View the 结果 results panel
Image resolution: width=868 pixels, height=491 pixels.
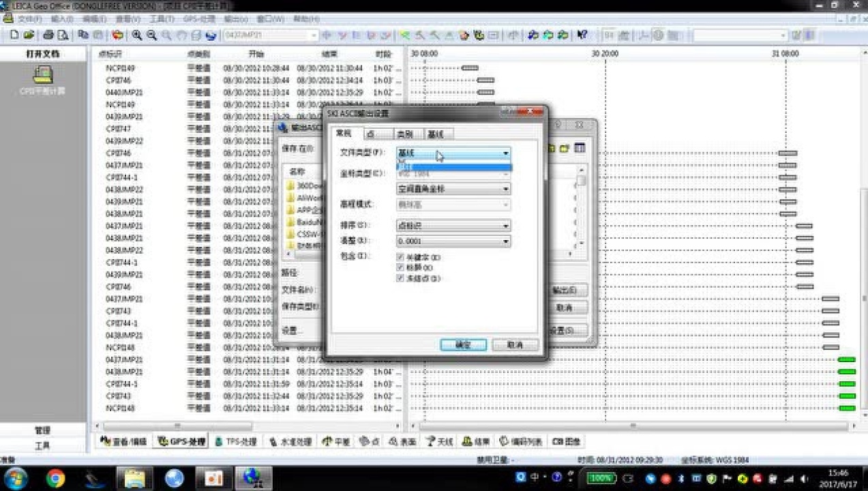click(x=475, y=441)
